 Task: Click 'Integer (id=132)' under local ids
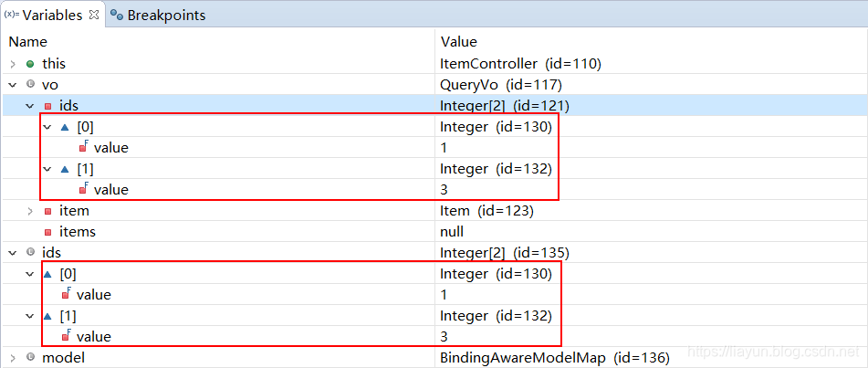click(x=496, y=316)
